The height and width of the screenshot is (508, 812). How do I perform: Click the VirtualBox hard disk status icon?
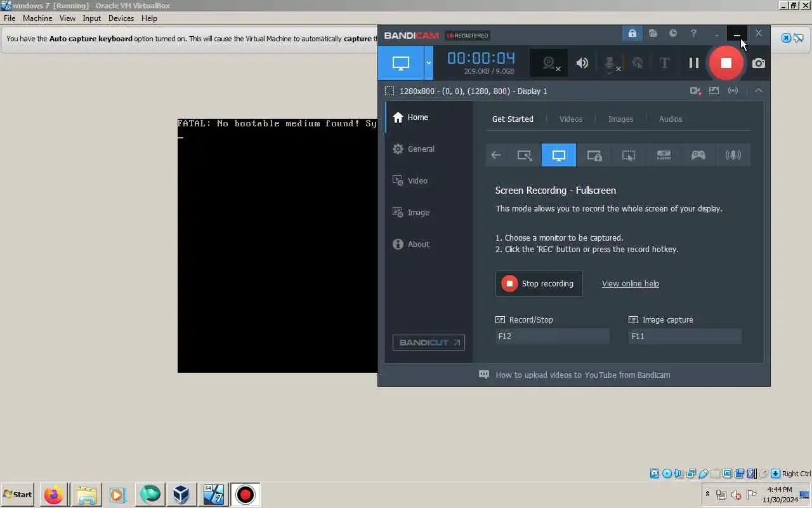click(655, 474)
